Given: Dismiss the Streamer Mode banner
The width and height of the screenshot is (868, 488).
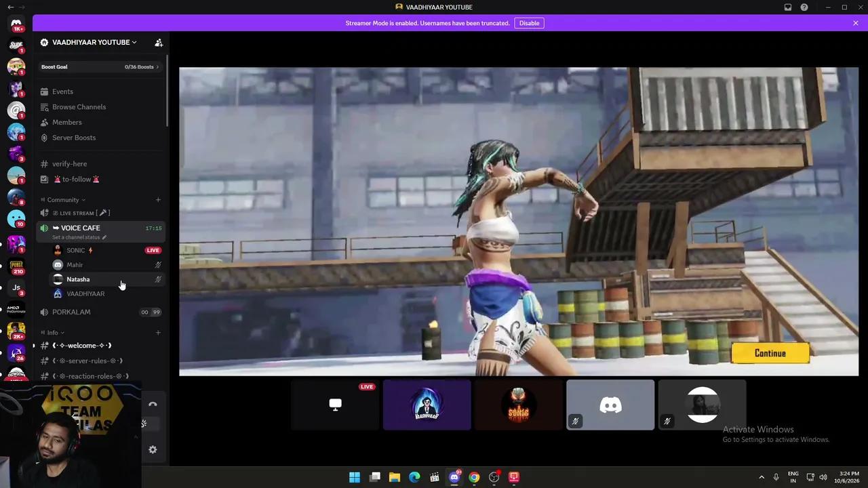Looking at the screenshot, I should (x=856, y=23).
